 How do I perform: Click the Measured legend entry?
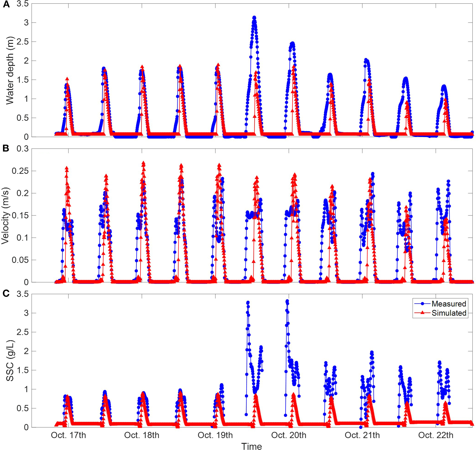tap(448, 304)
